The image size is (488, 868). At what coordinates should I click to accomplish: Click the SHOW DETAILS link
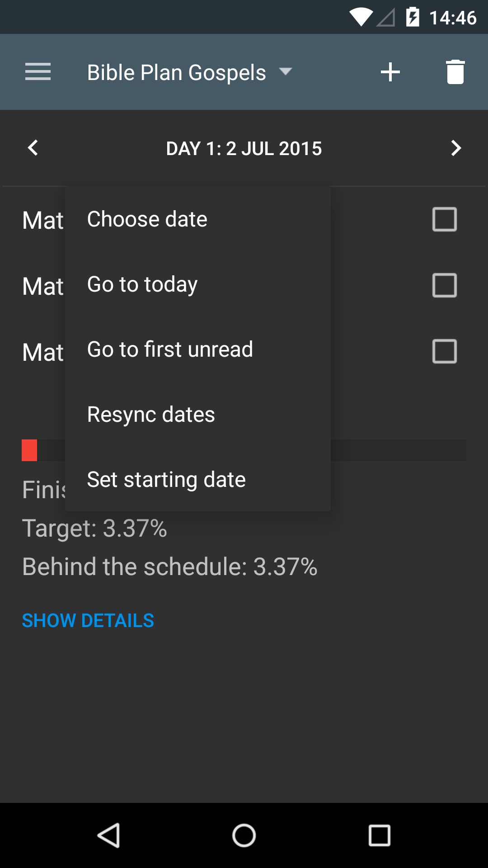(88, 621)
